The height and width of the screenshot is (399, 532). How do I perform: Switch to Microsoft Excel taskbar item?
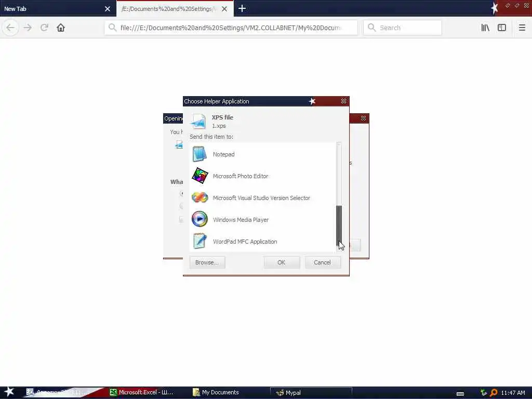pos(142,392)
